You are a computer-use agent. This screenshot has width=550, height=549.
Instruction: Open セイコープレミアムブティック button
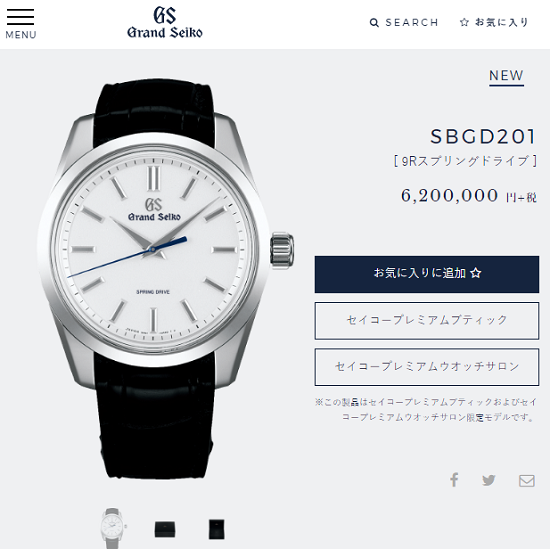coord(427,321)
